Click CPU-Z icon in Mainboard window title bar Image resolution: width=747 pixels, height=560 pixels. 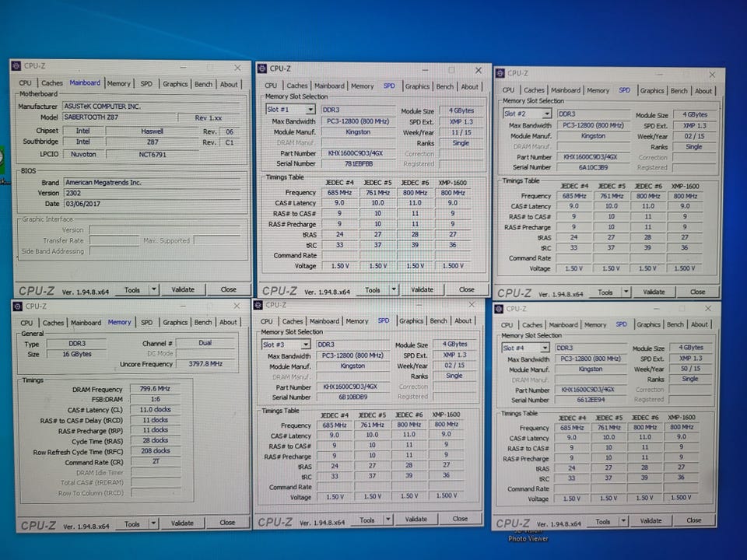[x=16, y=65]
